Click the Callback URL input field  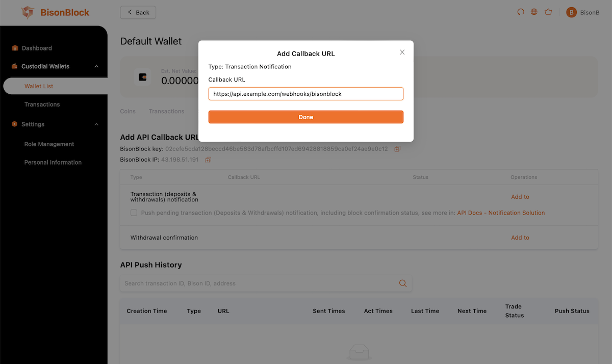[x=306, y=94]
